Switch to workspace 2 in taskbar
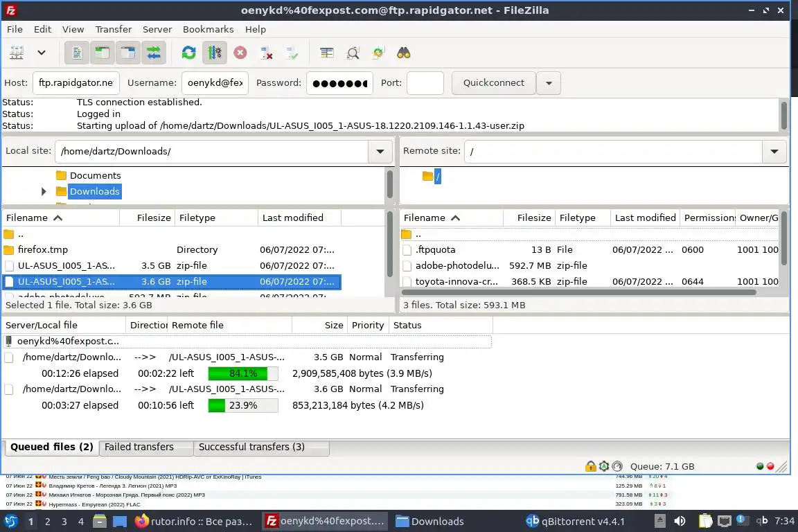Image resolution: width=798 pixels, height=532 pixels. 47,522
